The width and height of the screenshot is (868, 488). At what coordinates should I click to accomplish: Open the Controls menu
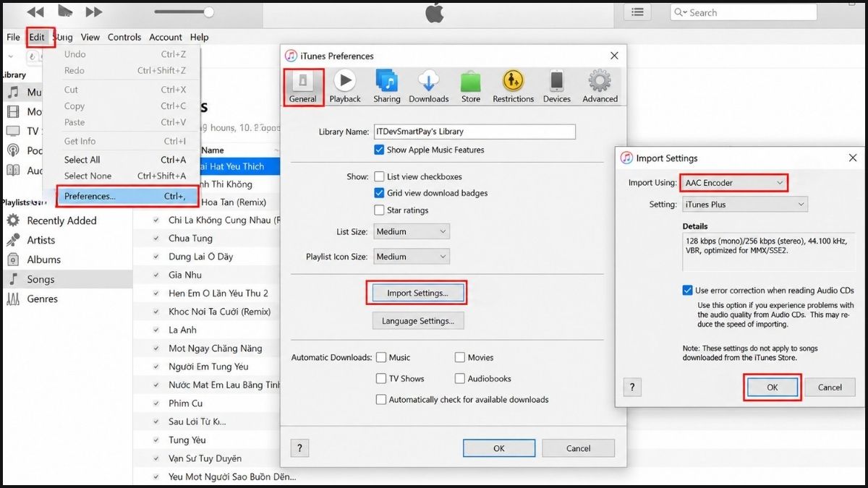[124, 37]
